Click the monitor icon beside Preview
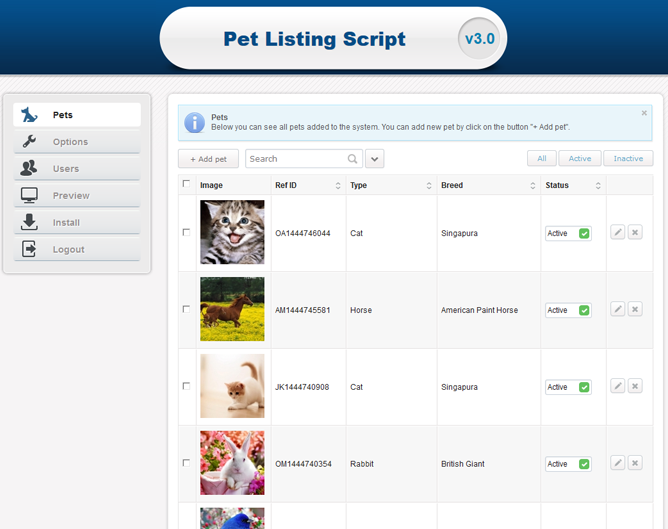 pos(29,195)
